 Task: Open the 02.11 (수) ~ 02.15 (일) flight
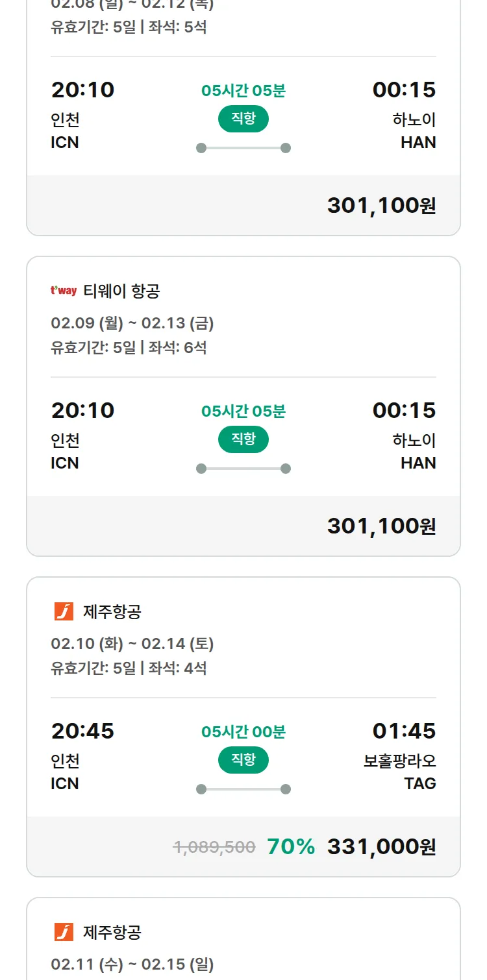132,964
